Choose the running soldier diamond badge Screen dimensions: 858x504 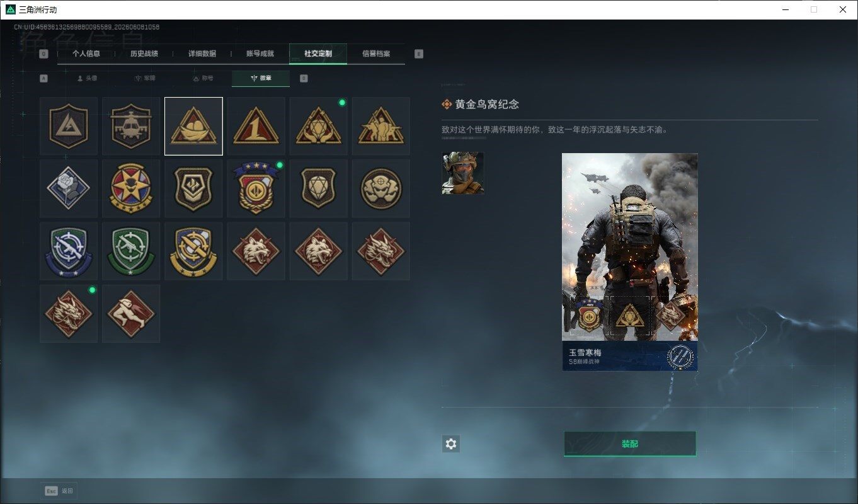[x=131, y=313]
